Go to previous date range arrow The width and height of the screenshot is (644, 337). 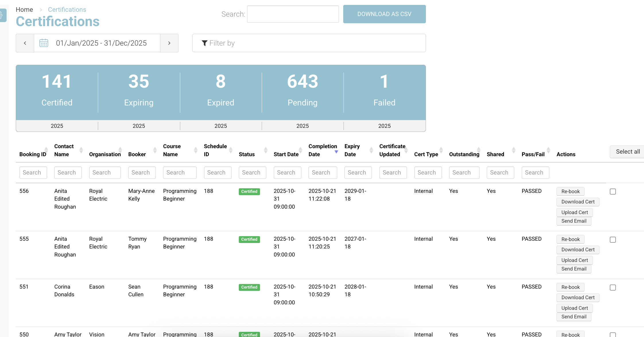(25, 43)
